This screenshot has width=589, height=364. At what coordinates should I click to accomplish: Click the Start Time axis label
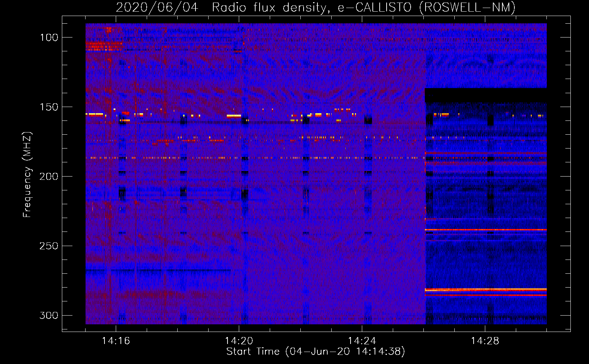tap(316, 352)
